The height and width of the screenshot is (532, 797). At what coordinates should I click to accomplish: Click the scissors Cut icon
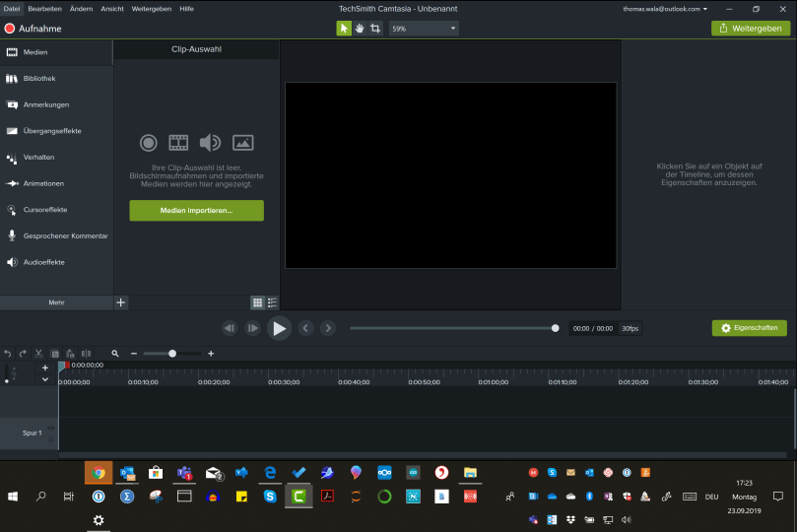coord(38,354)
